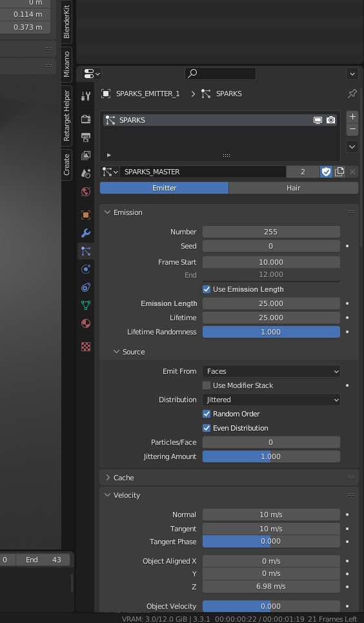364x623 pixels.
Task: Toggle SPARKS render camera icon
Action: coord(330,120)
